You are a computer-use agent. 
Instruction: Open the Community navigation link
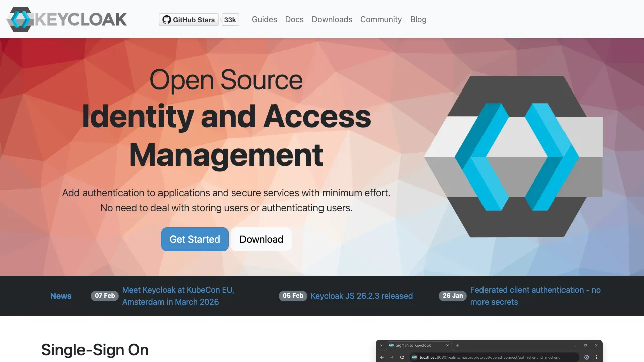pos(381,19)
